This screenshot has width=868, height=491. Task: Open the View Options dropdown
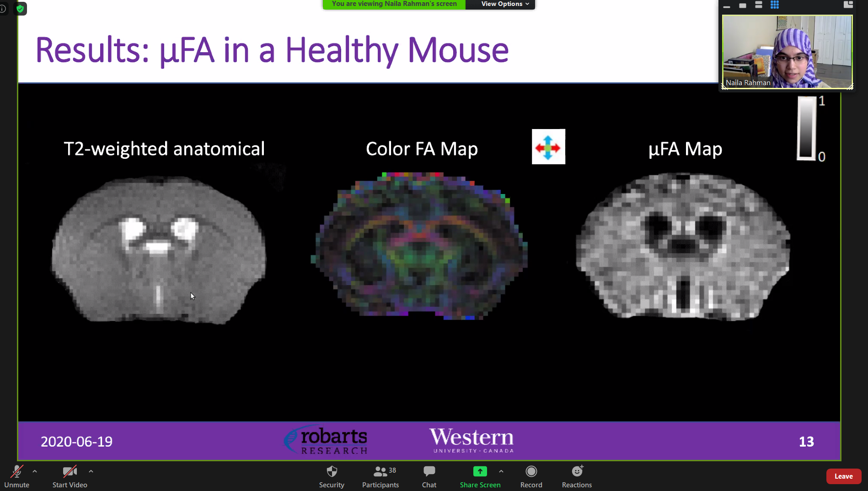tap(505, 4)
